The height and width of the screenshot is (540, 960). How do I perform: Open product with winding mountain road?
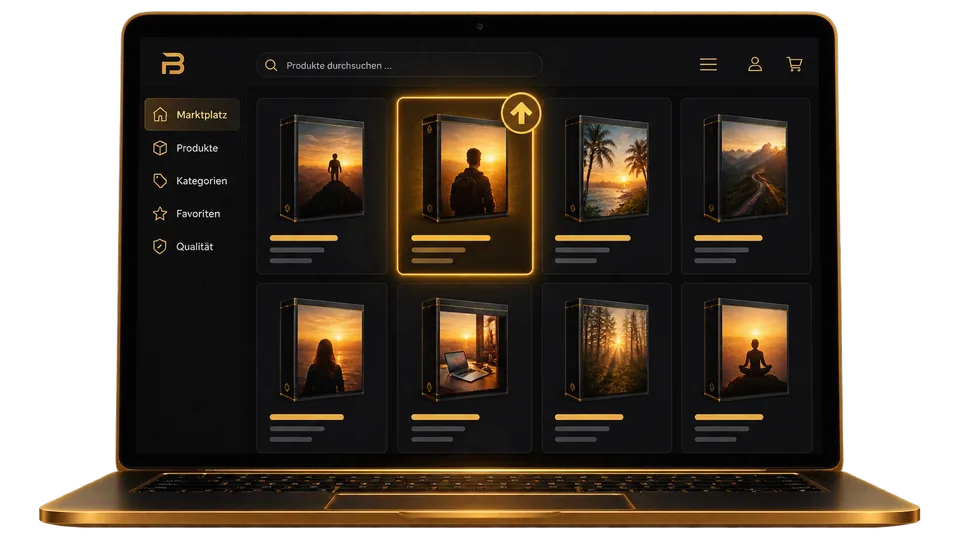tap(746, 186)
